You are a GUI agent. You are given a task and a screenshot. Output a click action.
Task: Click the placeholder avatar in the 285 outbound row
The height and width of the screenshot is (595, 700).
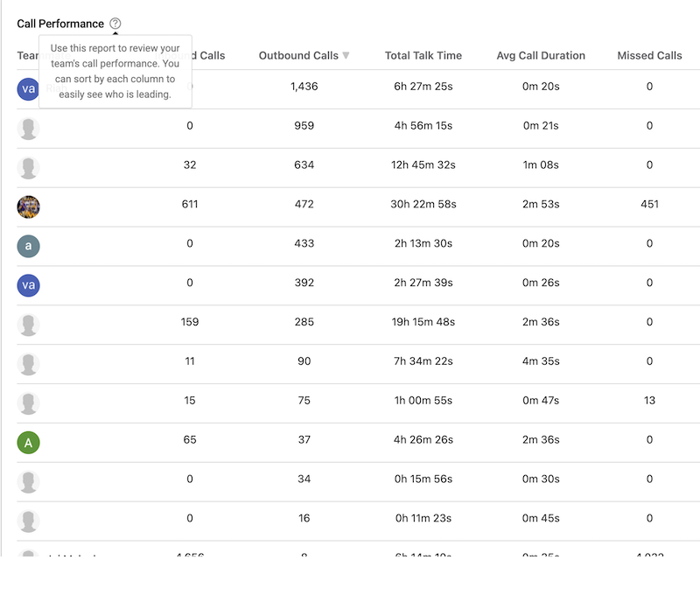[29, 325]
